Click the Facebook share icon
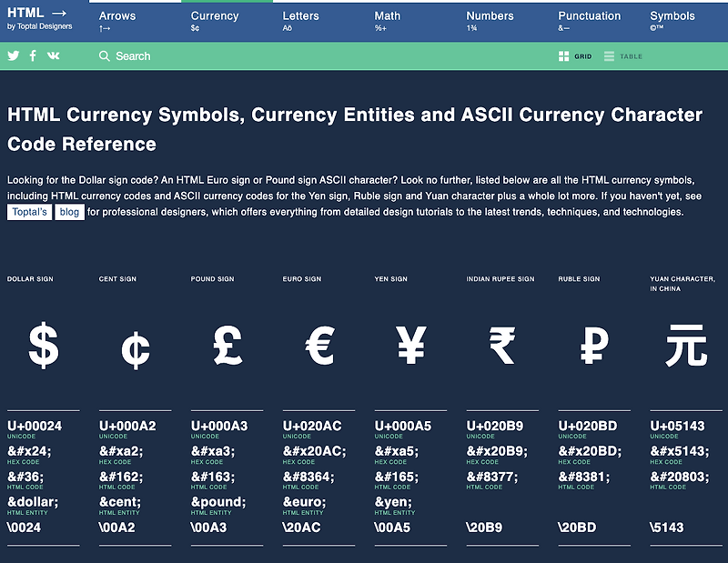 (x=33, y=55)
